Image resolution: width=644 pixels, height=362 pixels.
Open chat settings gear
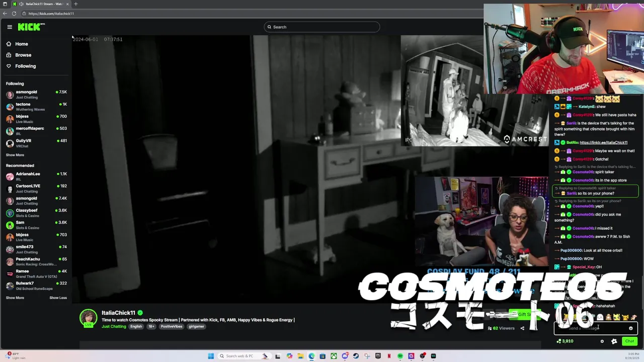[602, 341]
